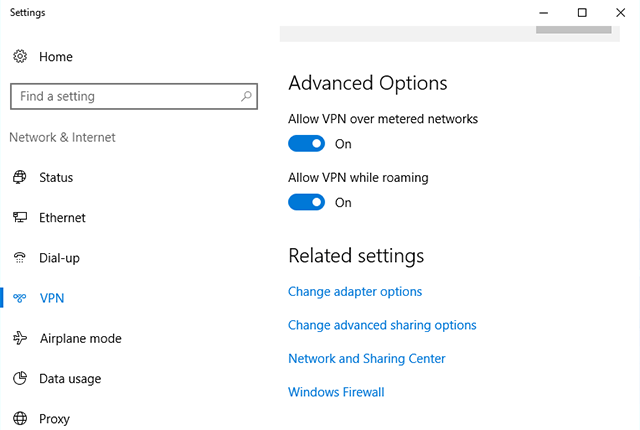The width and height of the screenshot is (640, 430).
Task: Click the search magnifier icon
Action: coord(246,97)
